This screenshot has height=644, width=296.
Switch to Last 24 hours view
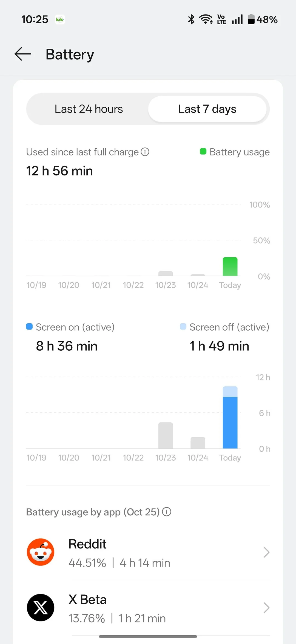(x=89, y=109)
